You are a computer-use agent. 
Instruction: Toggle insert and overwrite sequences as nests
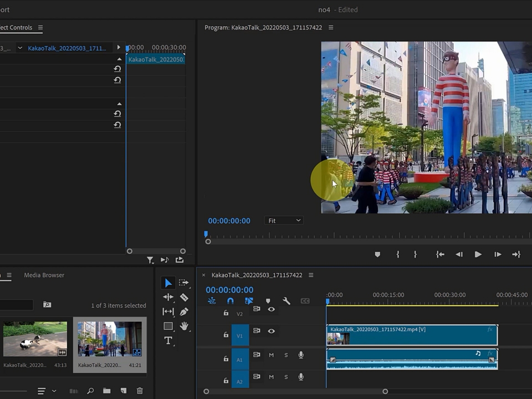point(212,301)
